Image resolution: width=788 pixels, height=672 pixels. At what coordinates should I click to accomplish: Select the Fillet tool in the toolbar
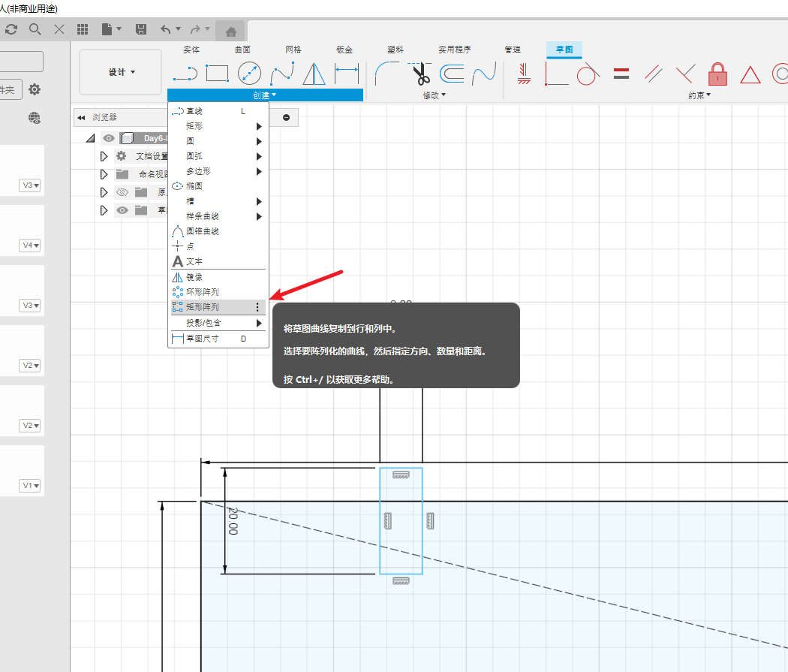click(x=387, y=74)
